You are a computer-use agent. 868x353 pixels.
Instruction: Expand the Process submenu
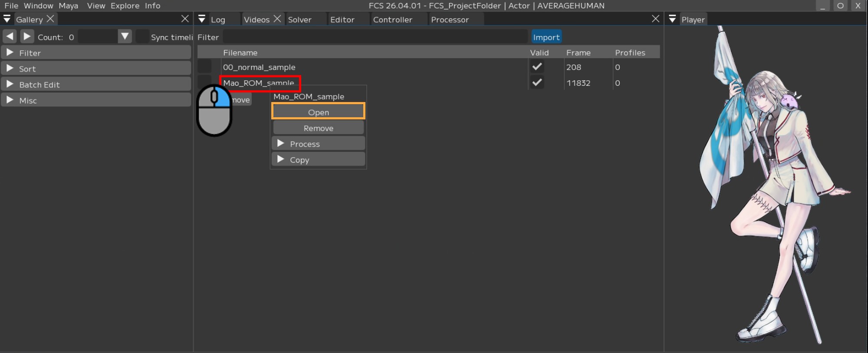(318, 144)
